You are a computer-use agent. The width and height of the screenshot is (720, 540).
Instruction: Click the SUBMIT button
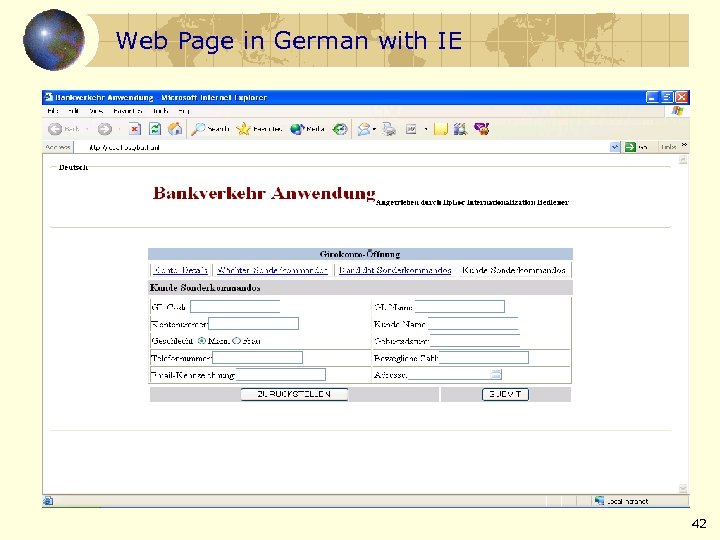pyautogui.click(x=505, y=394)
